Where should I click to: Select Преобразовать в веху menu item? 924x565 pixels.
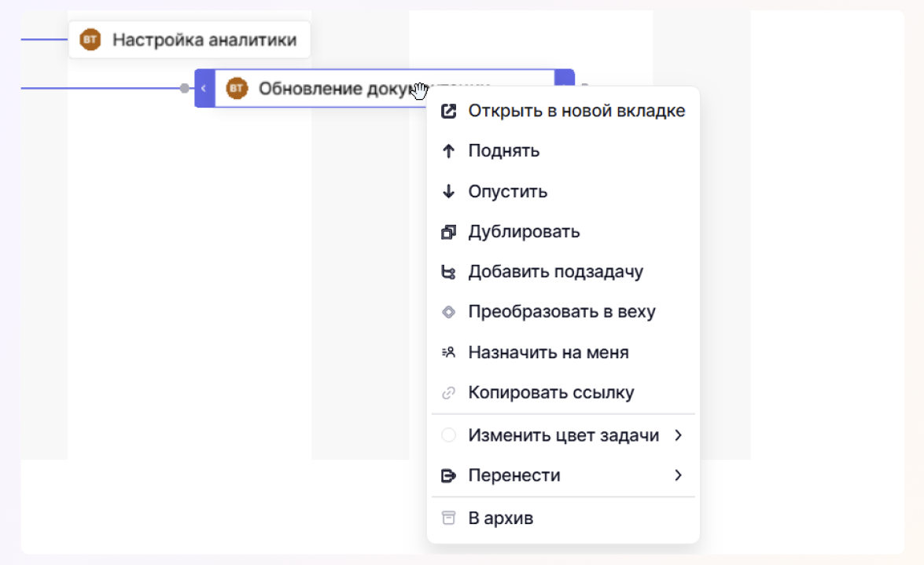point(561,312)
